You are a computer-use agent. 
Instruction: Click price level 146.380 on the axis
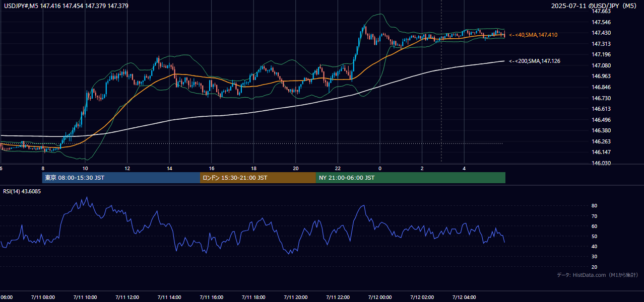tap(602, 130)
